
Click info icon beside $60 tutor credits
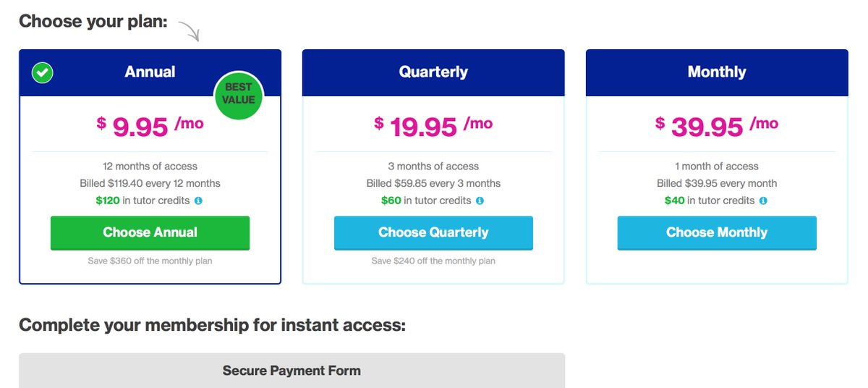click(x=480, y=201)
